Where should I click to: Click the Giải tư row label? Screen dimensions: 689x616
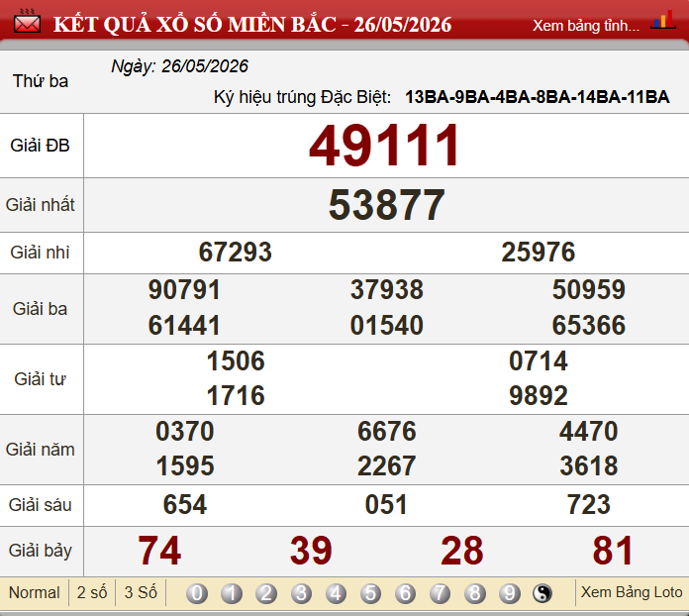coord(40,379)
